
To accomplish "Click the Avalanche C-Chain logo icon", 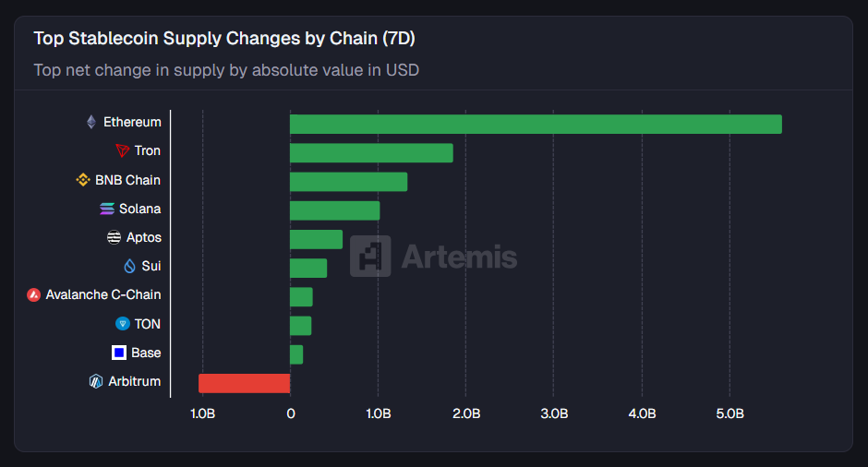I will [x=34, y=295].
